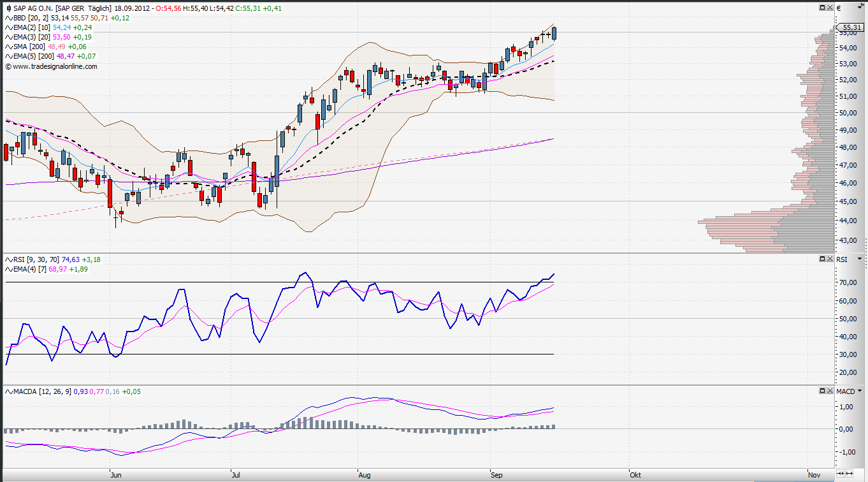Close the MACD indicator pane

point(830,390)
